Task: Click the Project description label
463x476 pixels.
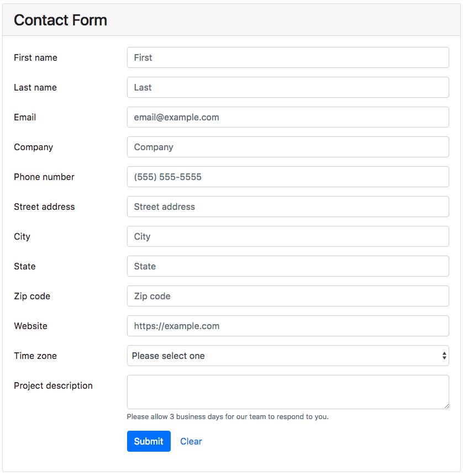Action: [x=53, y=385]
